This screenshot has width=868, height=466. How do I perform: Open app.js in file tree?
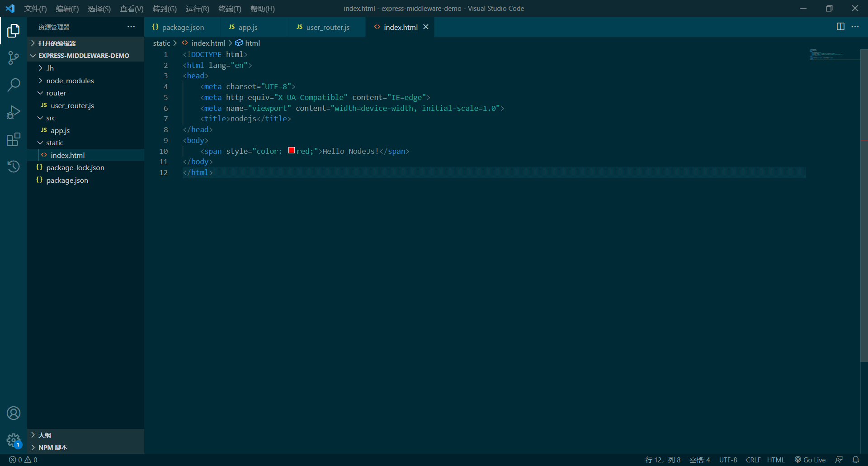click(x=86, y=130)
